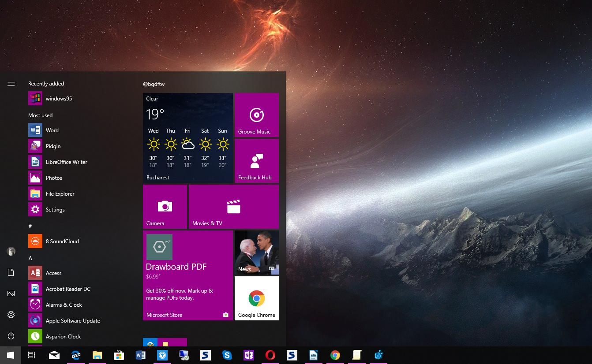This screenshot has height=364, width=592.
Task: Launch the Camera tile
Action: pos(165,207)
